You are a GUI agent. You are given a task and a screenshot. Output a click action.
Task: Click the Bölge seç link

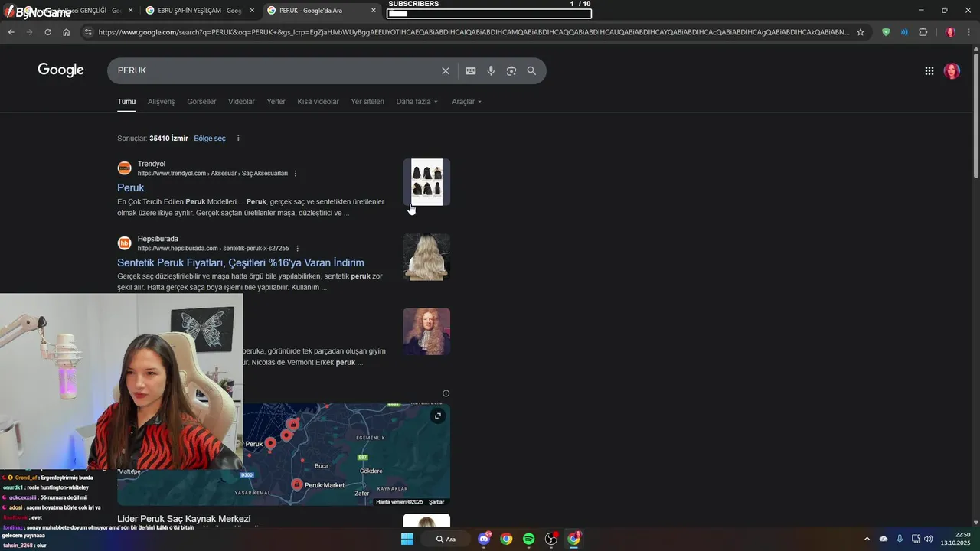click(210, 139)
